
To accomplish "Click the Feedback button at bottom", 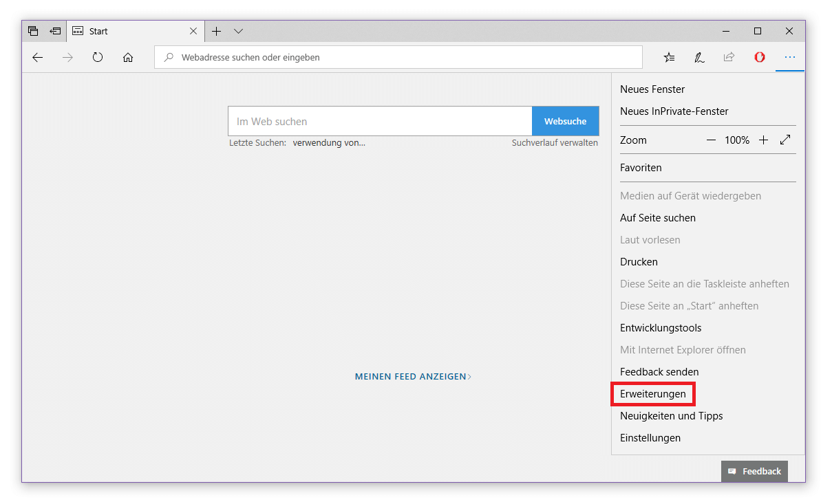I will pyautogui.click(x=754, y=471).
